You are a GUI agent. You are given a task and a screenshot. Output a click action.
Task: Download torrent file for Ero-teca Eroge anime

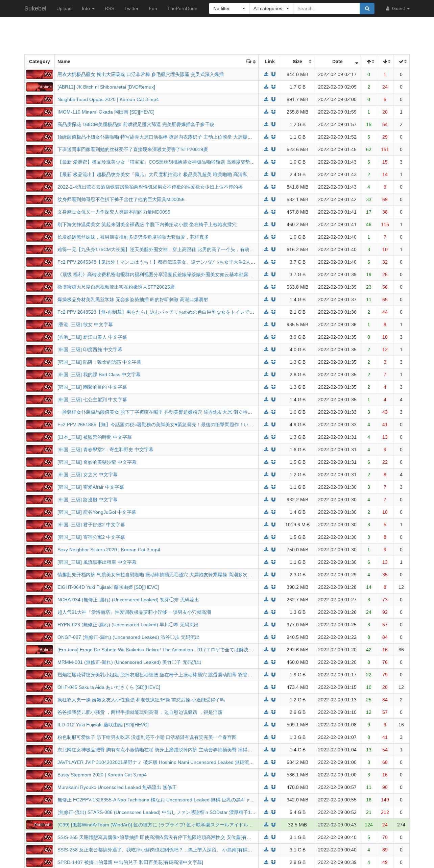266,650
